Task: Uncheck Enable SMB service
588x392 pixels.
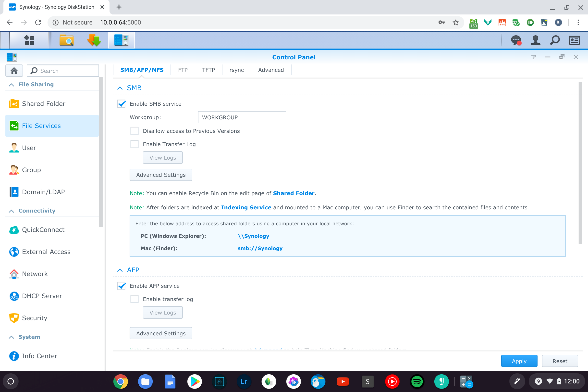Action: click(x=122, y=104)
